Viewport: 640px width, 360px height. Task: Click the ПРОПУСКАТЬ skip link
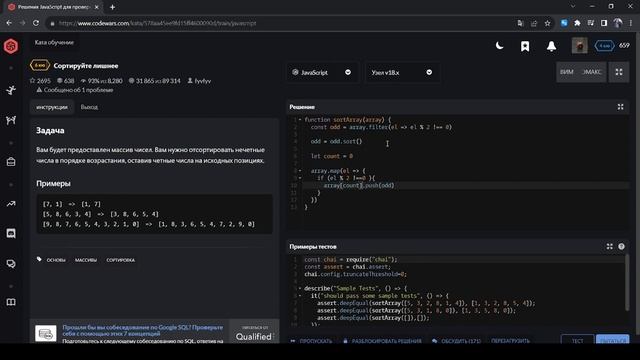pyautogui.click(x=311, y=341)
